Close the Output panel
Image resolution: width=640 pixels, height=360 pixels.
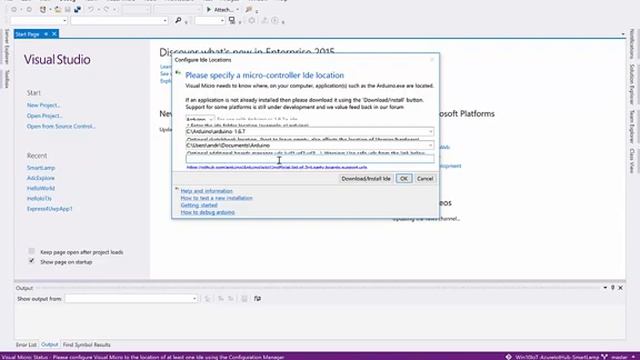click(x=620, y=288)
